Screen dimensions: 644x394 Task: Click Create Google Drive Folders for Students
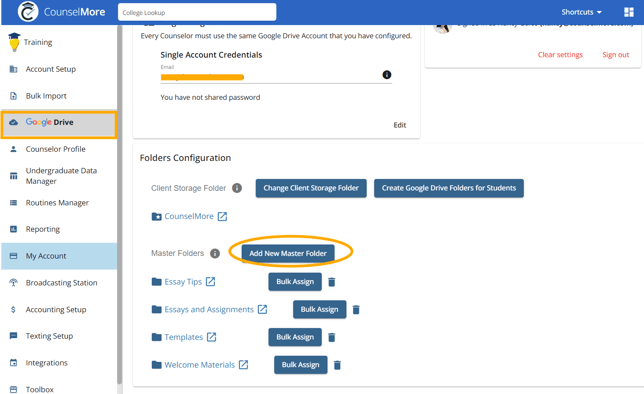[448, 188]
